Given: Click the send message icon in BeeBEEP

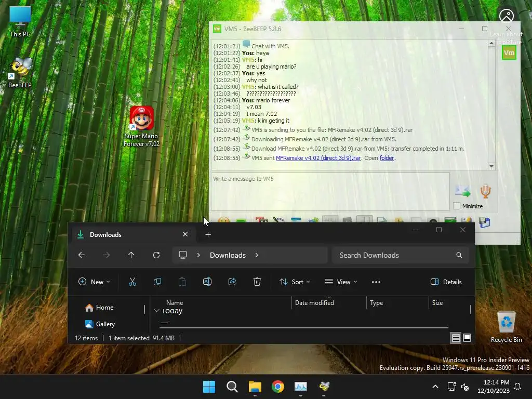Looking at the screenshot, I should pyautogui.click(x=463, y=191).
